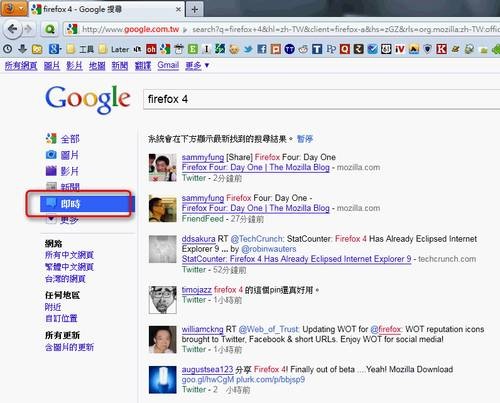The height and width of the screenshot is (403, 500).
Task: Click the green E Evernote bookmark icon
Action: [x=193, y=50]
